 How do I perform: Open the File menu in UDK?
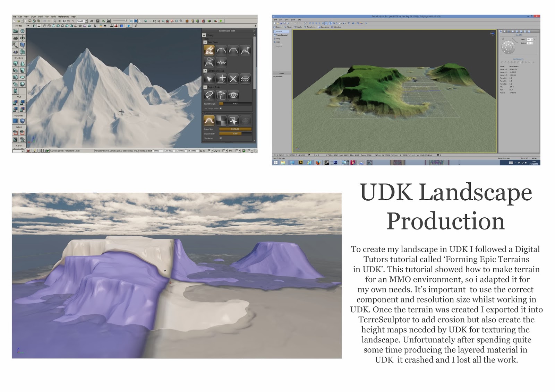[x=15, y=17]
